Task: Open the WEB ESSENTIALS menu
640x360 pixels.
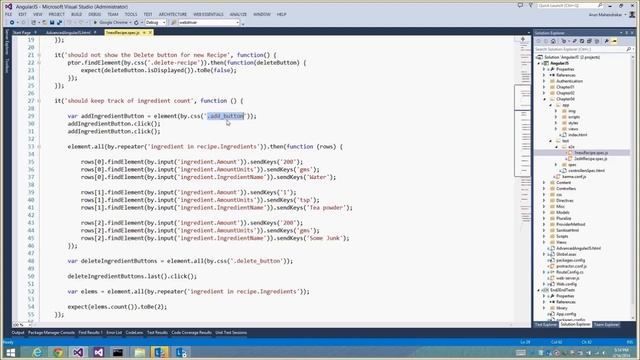Action: point(208,14)
